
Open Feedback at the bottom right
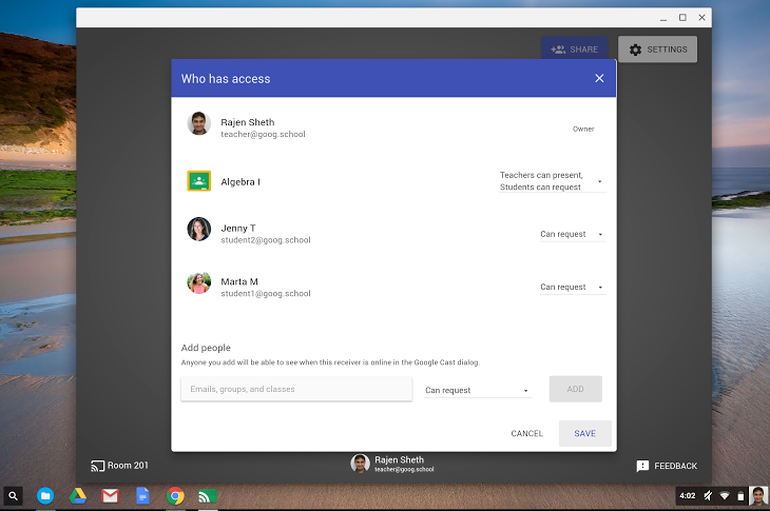tap(667, 466)
